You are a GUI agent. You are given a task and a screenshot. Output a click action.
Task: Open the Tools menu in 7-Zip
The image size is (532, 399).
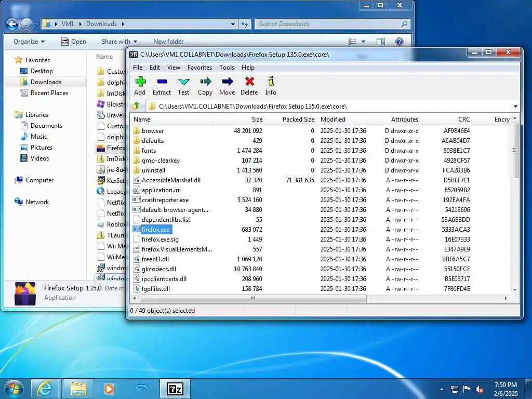point(227,68)
